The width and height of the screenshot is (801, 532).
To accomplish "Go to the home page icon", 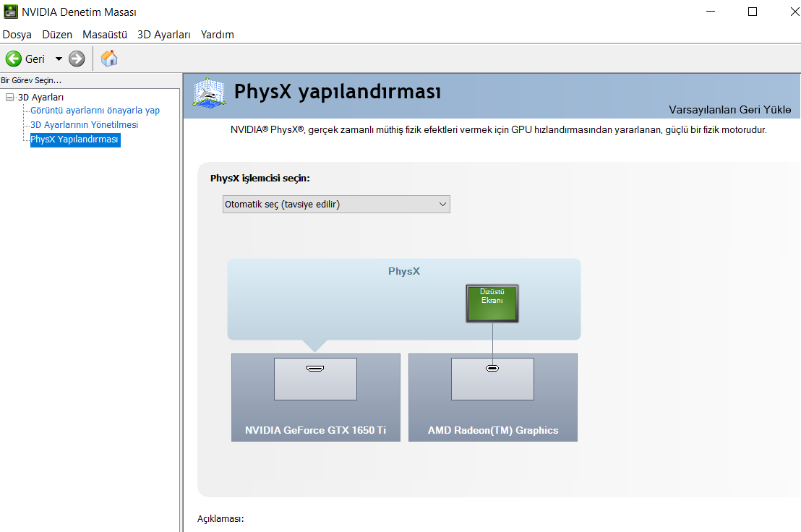I will (x=109, y=59).
